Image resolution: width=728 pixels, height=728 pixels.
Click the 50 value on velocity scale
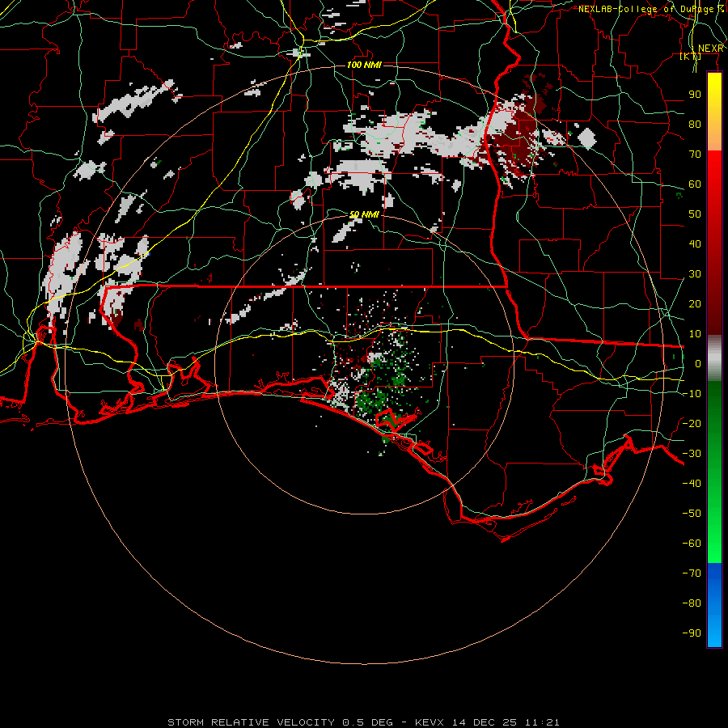(x=695, y=214)
